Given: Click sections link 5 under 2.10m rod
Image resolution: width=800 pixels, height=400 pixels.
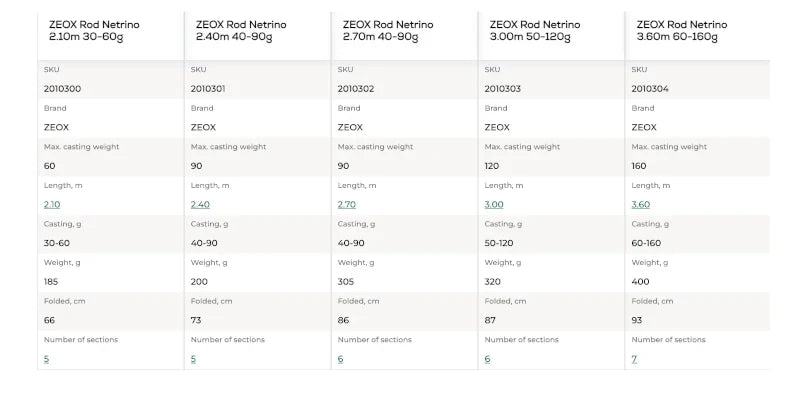Looking at the screenshot, I should (x=46, y=359).
